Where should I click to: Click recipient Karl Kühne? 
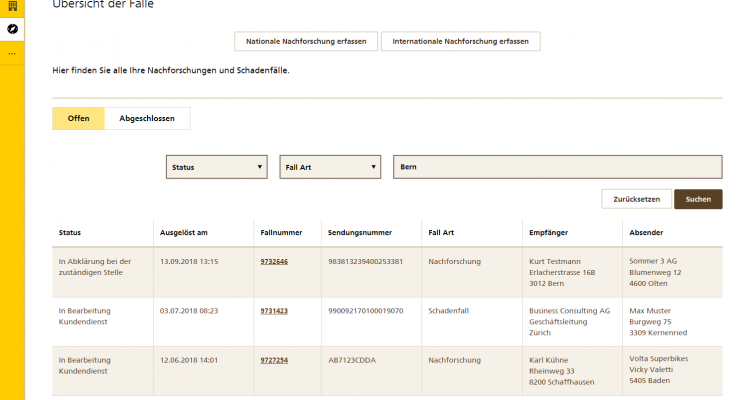549,360
